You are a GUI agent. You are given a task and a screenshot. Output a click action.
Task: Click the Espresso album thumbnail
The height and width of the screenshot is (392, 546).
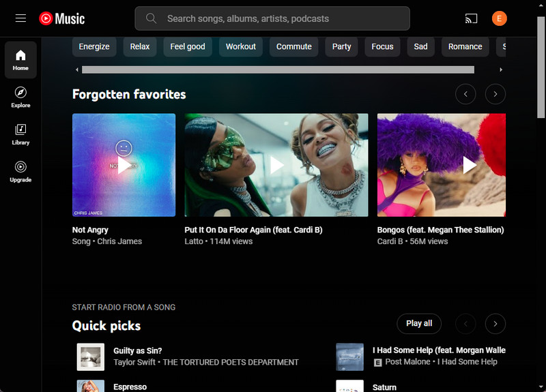click(91, 386)
